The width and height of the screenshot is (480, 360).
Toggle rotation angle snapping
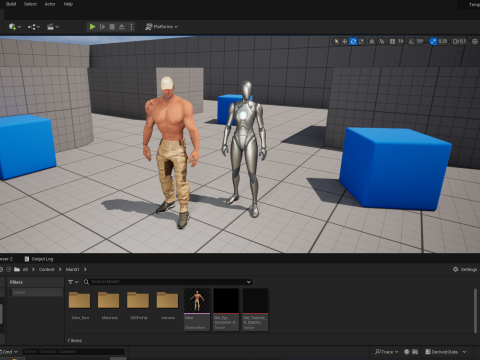click(411, 41)
